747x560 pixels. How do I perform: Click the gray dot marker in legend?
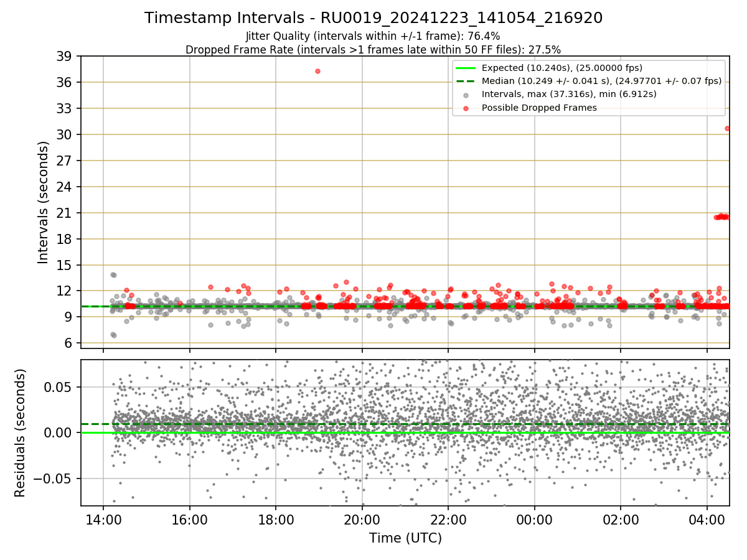pyautogui.click(x=466, y=95)
